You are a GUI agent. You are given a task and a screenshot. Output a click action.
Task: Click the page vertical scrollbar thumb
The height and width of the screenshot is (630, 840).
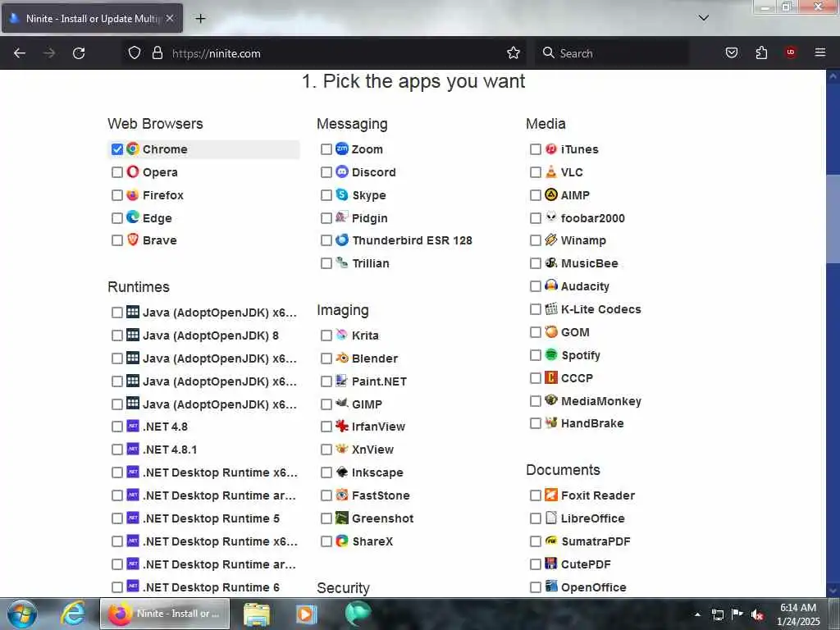coord(833,218)
